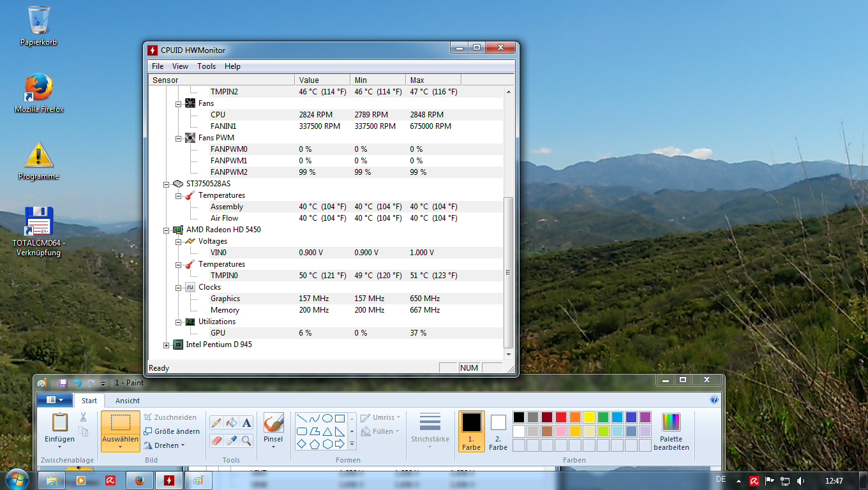
Task: Expand the Intel Pentium D 945 node
Action: tap(167, 345)
